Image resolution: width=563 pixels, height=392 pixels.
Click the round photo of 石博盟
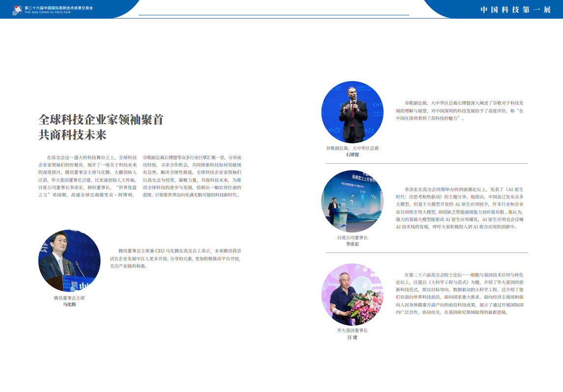pyautogui.click(x=352, y=112)
